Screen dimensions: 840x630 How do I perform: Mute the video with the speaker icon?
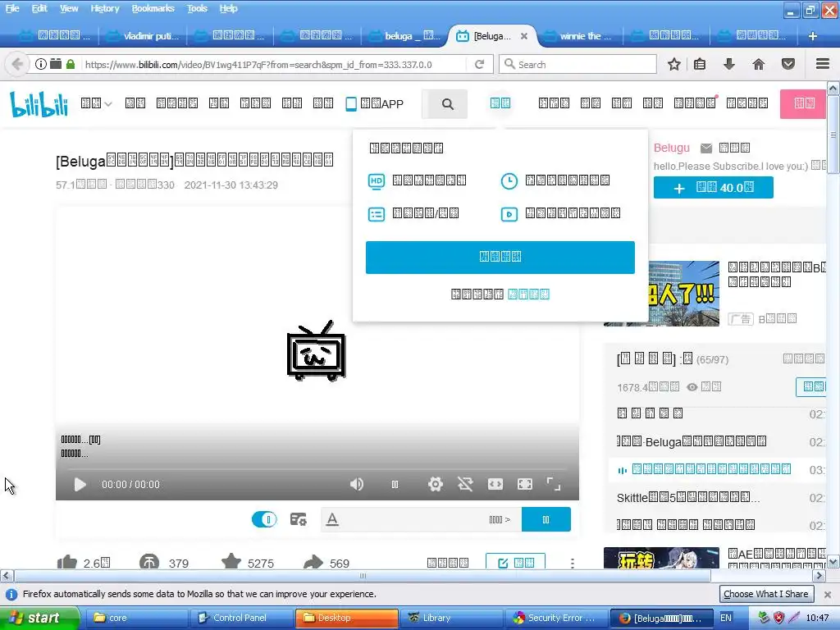[x=356, y=484]
